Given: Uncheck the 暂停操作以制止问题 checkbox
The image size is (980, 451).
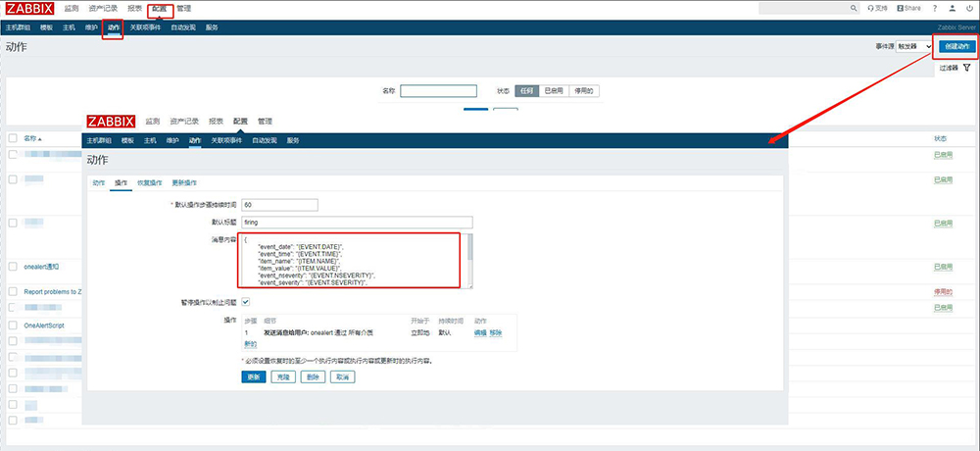Looking at the screenshot, I should pyautogui.click(x=246, y=302).
